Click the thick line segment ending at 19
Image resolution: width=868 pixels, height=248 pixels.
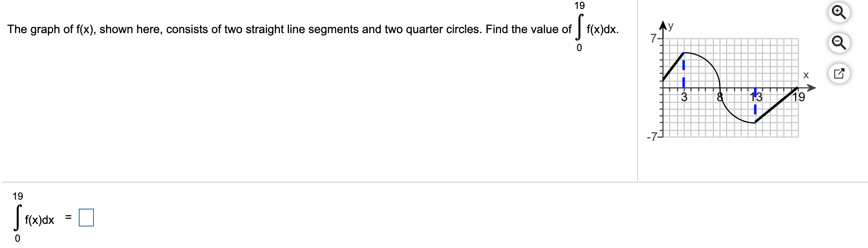coord(776,105)
